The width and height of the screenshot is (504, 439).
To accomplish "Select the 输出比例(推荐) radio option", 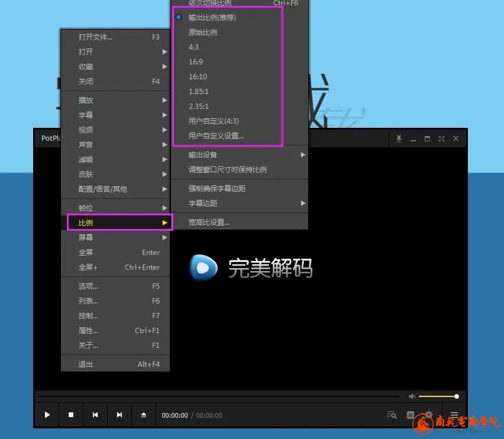I will (212, 18).
